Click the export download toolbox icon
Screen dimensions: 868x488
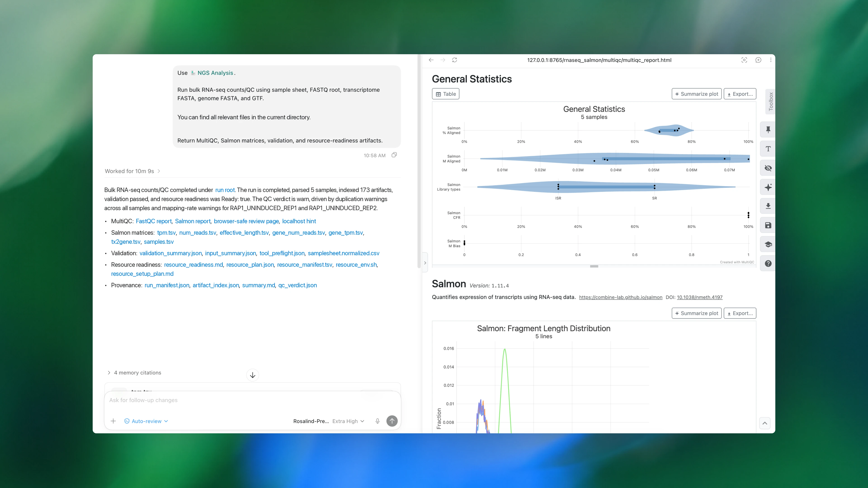click(768, 206)
